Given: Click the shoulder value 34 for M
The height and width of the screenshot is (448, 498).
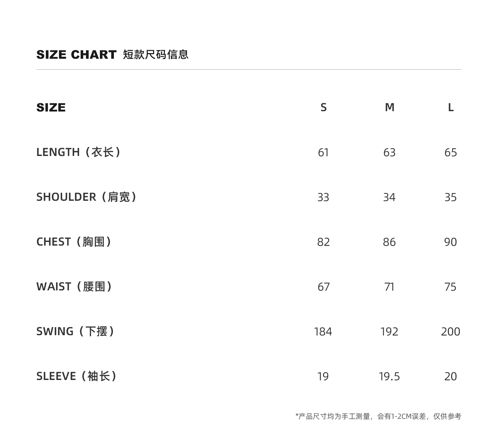Looking at the screenshot, I should coord(389,197).
